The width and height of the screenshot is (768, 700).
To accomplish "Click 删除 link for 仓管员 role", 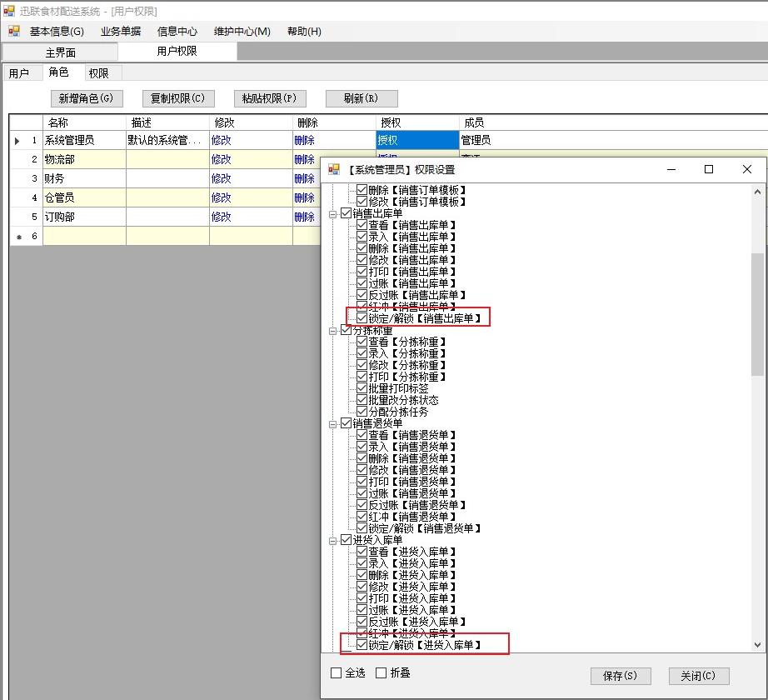I will tap(304, 197).
